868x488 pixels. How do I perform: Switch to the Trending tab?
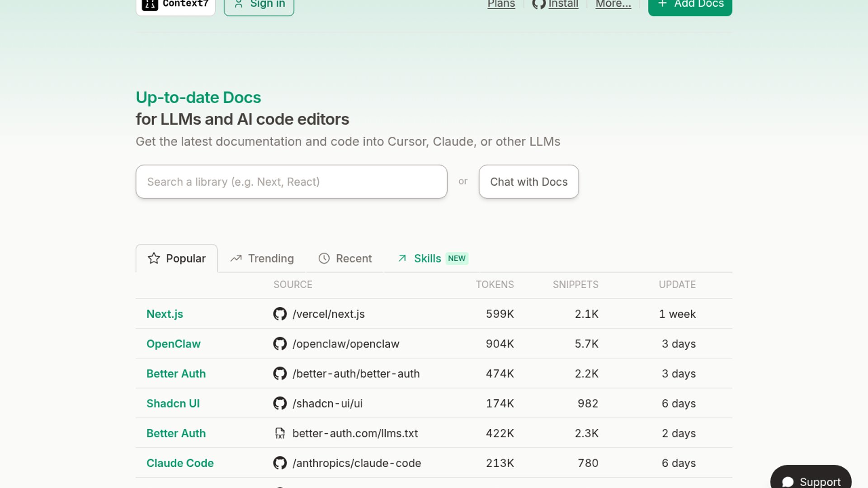tap(262, 258)
